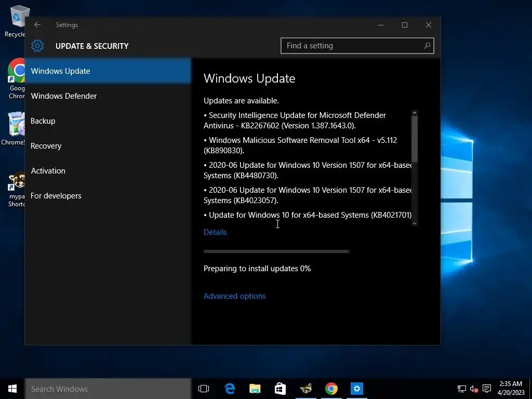This screenshot has width=532, height=399.
Task: Switch to Google Chrome on the taskbar
Action: pyautogui.click(x=331, y=389)
